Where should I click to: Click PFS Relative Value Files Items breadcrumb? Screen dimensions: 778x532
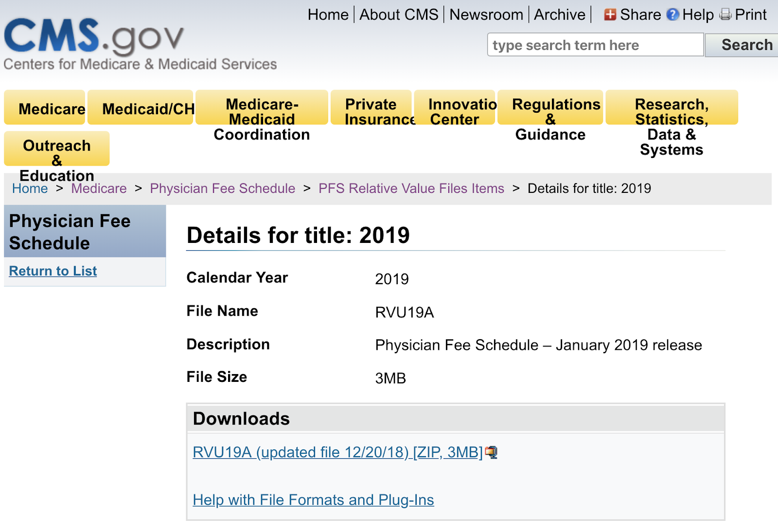pos(411,189)
